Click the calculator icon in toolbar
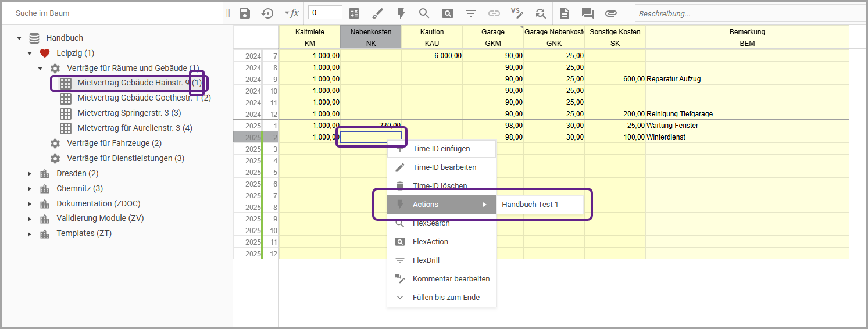Screen dimensions: 868x329 [x=353, y=13]
